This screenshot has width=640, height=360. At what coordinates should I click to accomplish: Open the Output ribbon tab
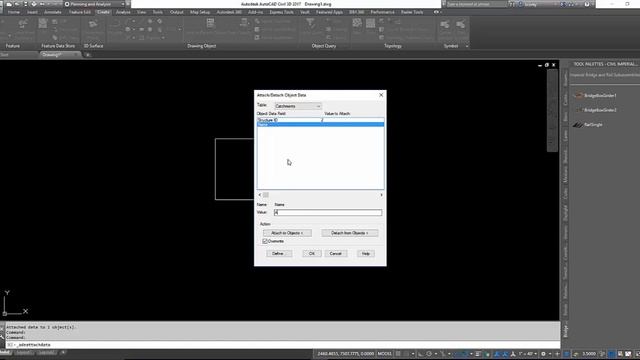click(177, 12)
